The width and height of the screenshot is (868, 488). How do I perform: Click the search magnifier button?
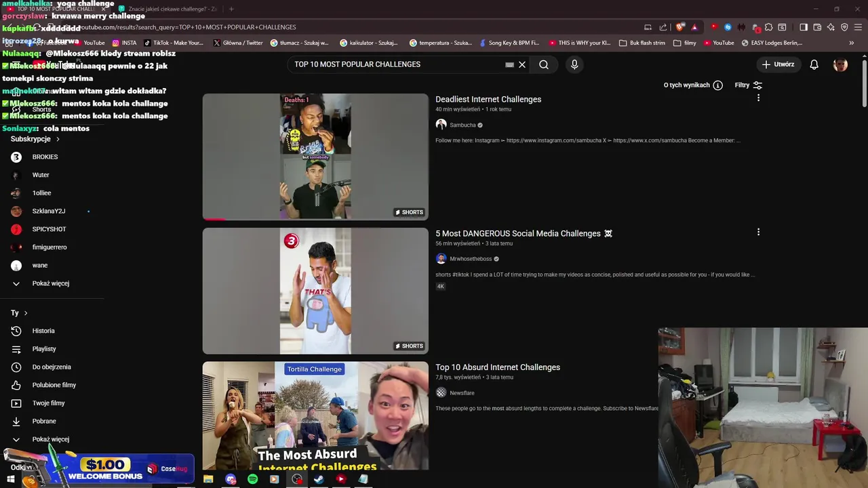click(x=544, y=64)
